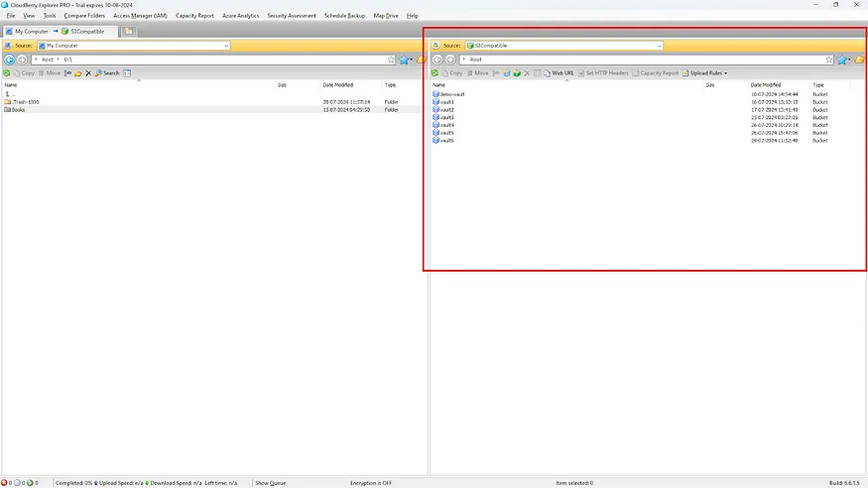Image resolution: width=868 pixels, height=488 pixels.
Task: Click Show Queue in status bar
Action: tap(270, 482)
